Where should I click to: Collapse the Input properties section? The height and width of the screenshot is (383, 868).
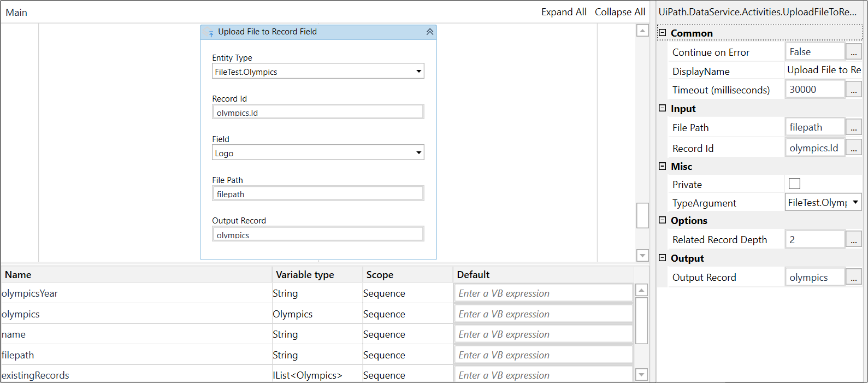663,108
